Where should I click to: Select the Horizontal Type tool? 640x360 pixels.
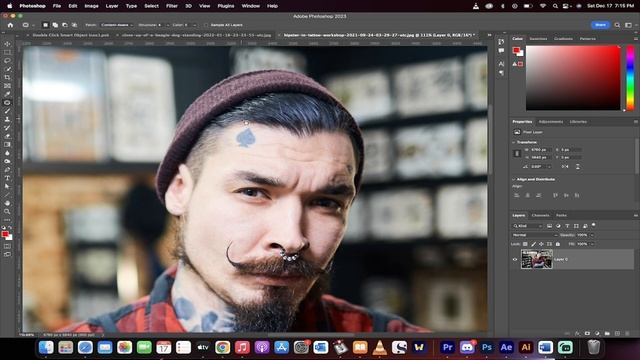pos(7,178)
